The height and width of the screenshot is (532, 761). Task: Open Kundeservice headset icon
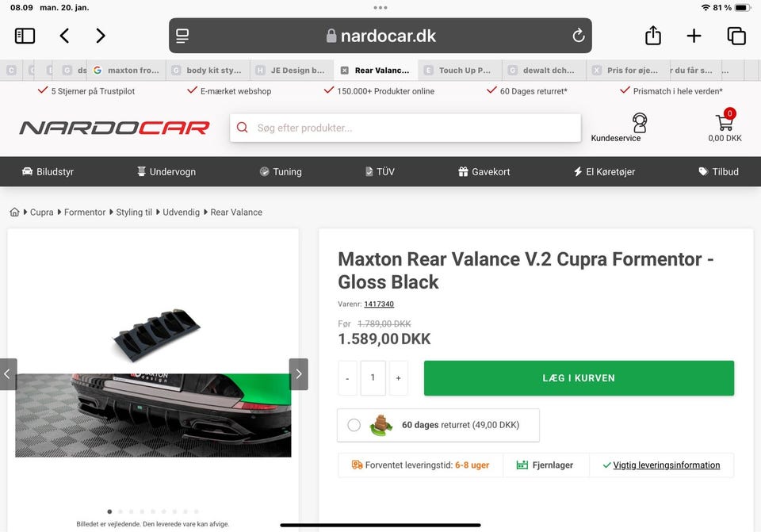point(639,123)
